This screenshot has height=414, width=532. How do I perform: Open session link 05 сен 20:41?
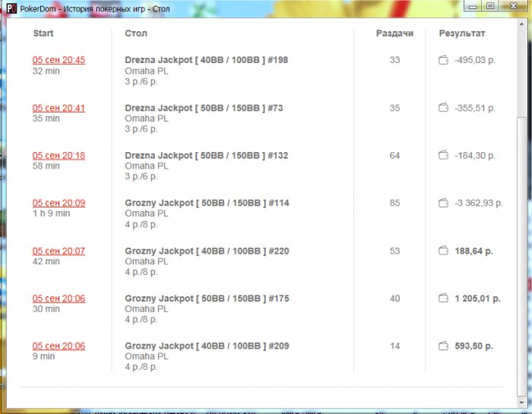click(x=59, y=108)
